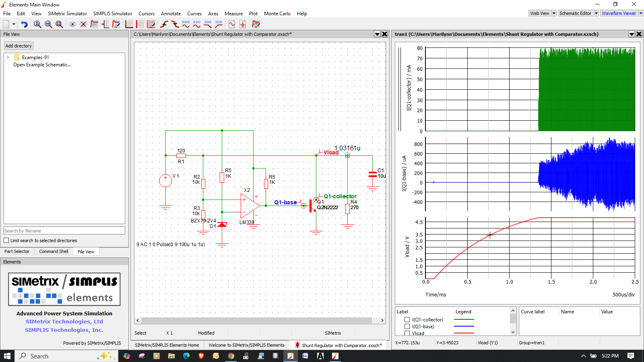644x362 pixels.
Task: Click the pulse waveform page icon
Action: pyautogui.click(x=243, y=24)
